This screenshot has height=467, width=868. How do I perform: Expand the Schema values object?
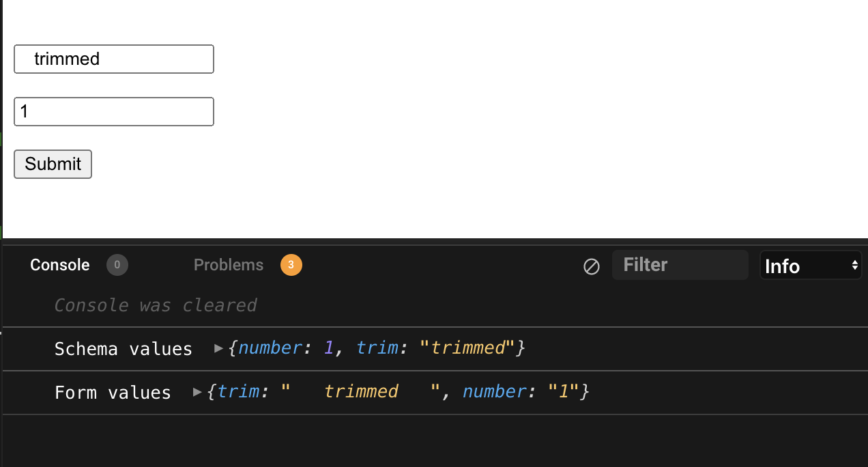click(x=218, y=348)
